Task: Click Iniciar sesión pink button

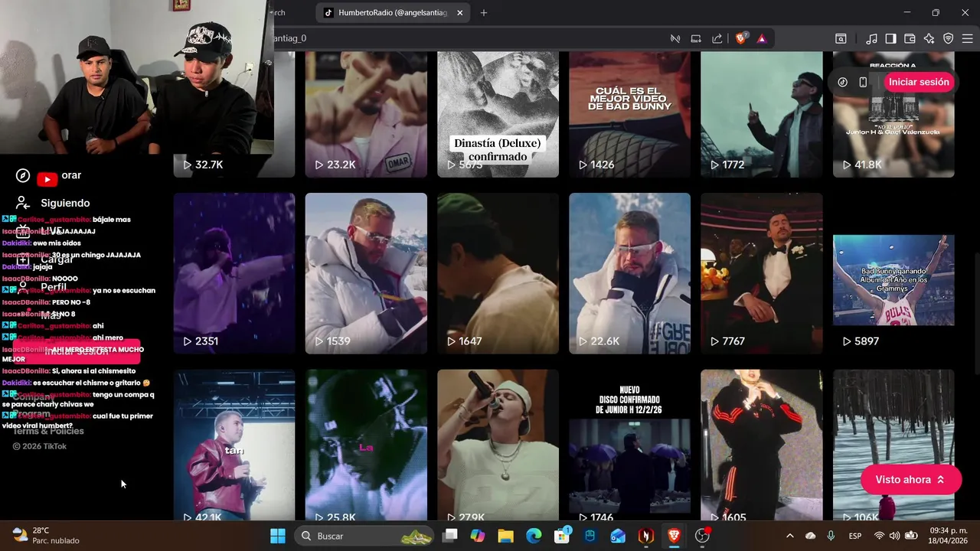Action: [x=919, y=82]
